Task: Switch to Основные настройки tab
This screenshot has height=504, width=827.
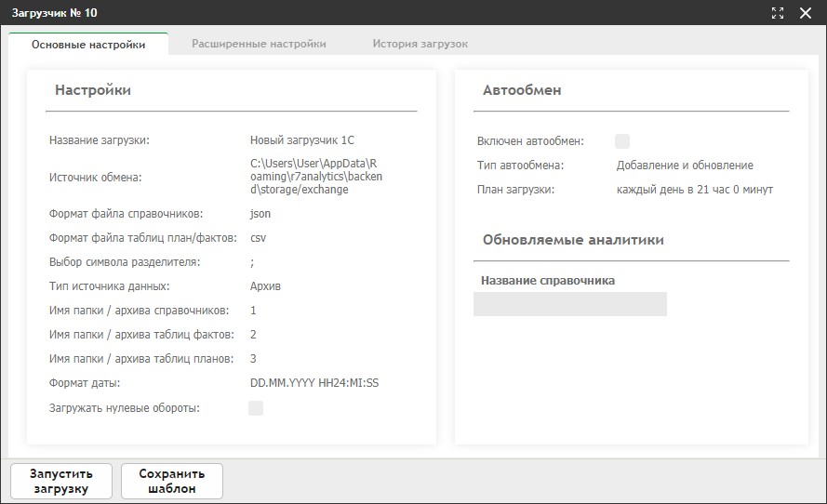Action: (x=88, y=45)
